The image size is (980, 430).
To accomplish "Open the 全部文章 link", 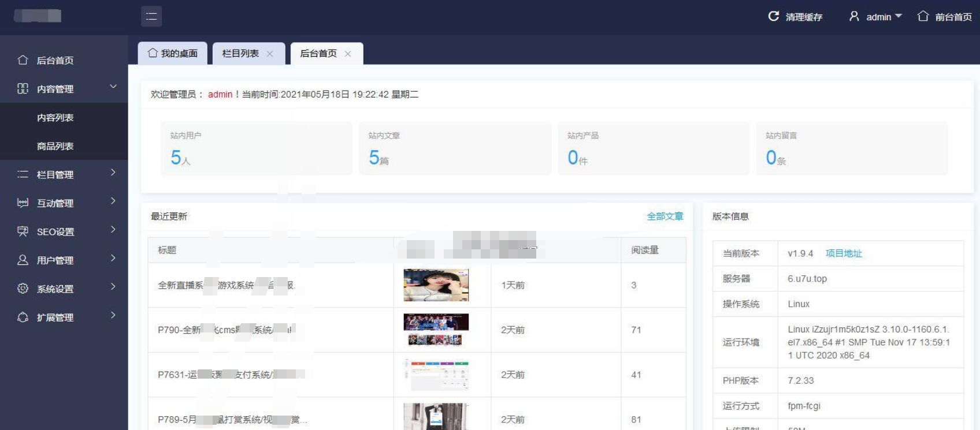I will [x=665, y=216].
